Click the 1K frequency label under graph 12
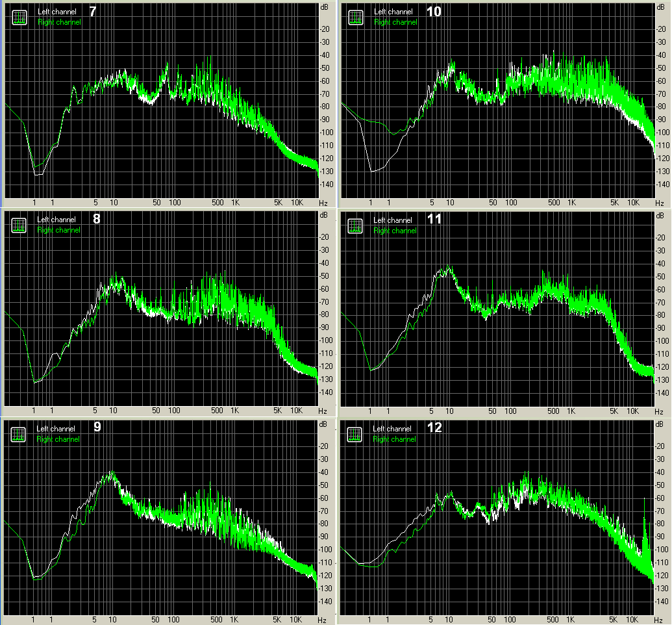The width and height of the screenshot is (672, 625). point(571,619)
